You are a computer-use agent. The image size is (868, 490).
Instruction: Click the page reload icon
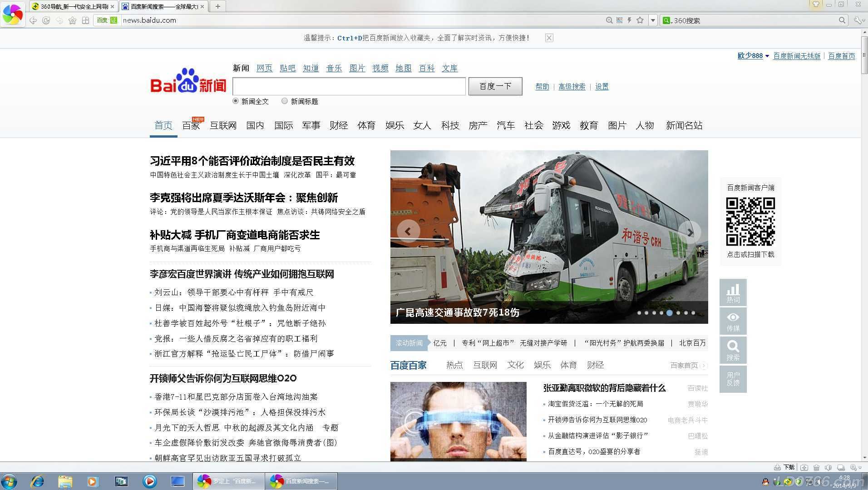pyautogui.click(x=46, y=20)
